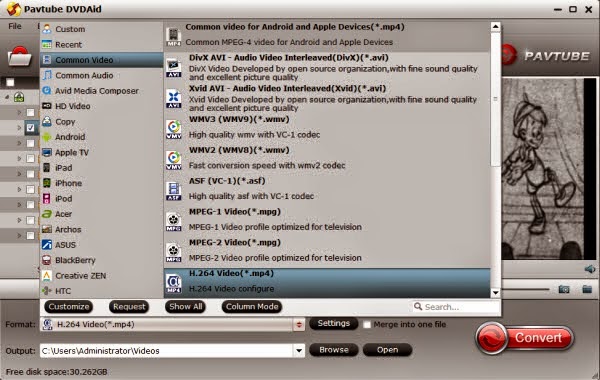The height and width of the screenshot is (380, 600).
Task: Click the MPEG-1 film reel icon
Action: tap(174, 222)
